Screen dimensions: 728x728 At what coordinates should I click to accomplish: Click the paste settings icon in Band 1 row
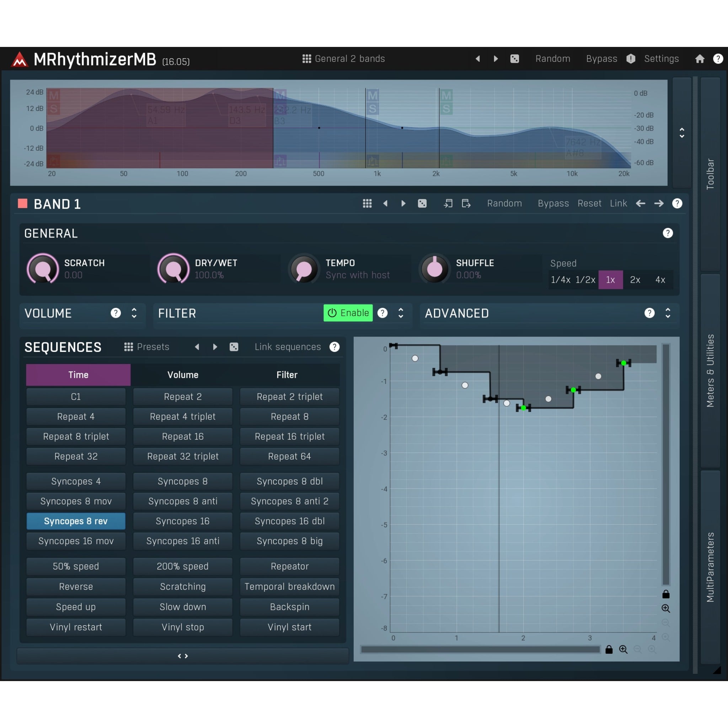(x=466, y=203)
